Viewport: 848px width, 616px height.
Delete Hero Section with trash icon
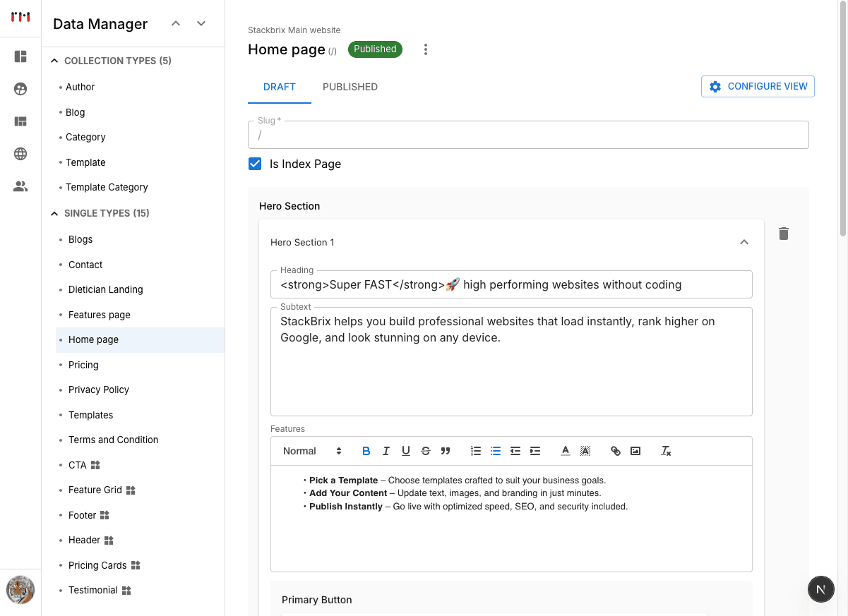tap(783, 234)
